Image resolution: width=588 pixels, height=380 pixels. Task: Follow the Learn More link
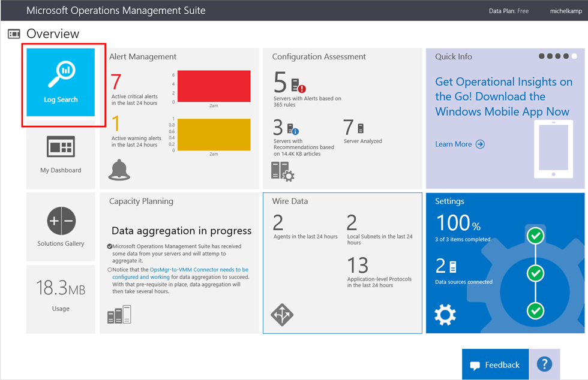coord(454,144)
